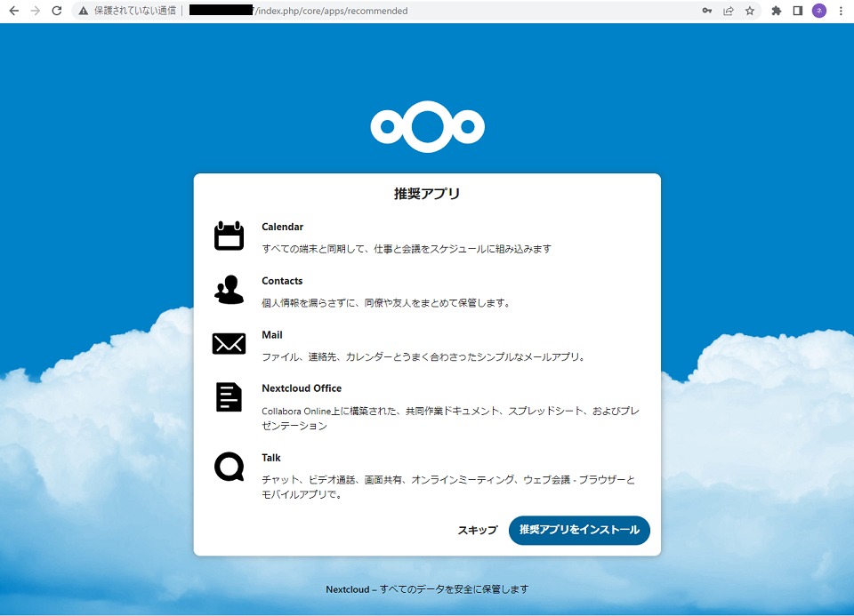Reload the page with the refresh icon
Image resolution: width=854 pixels, height=616 pixels.
(57, 11)
